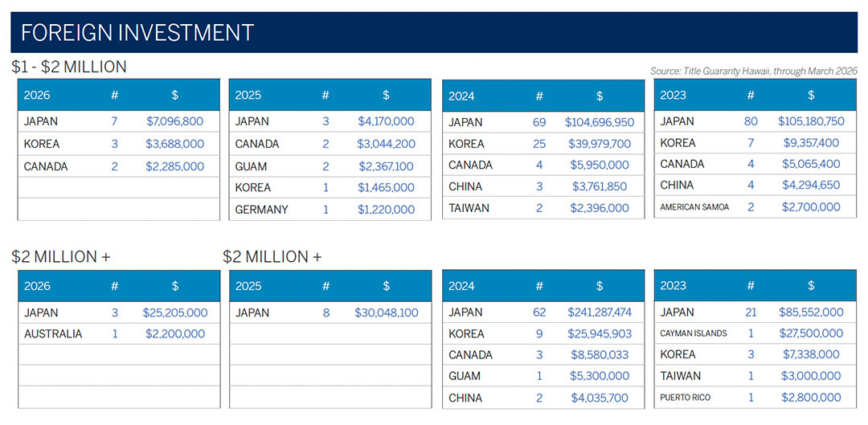Viewport: 868px width, 425px height.
Task: Select the AUSTRALIA row label
Action: (x=53, y=334)
